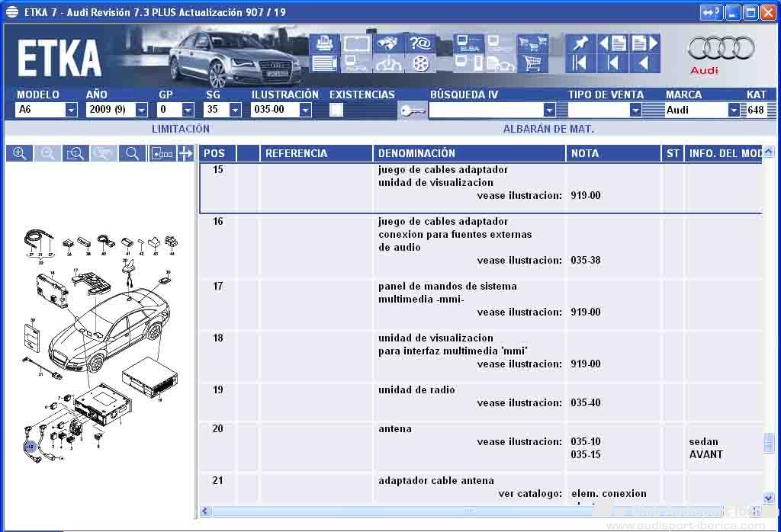This screenshot has height=532, width=781.
Task: Click the zoom region magnifier icon
Action: click(x=76, y=153)
